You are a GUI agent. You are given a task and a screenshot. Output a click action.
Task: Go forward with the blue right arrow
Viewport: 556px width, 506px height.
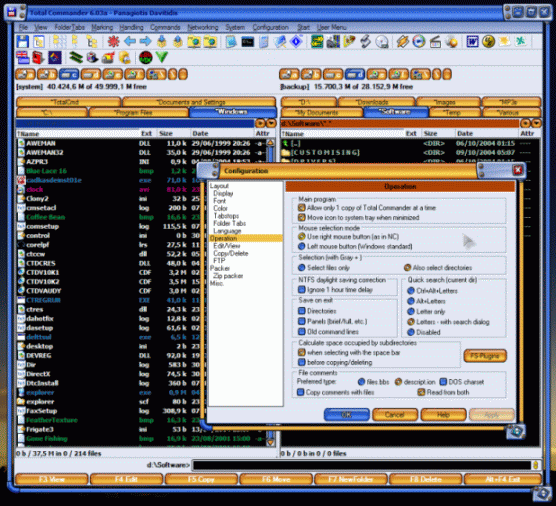point(145,41)
